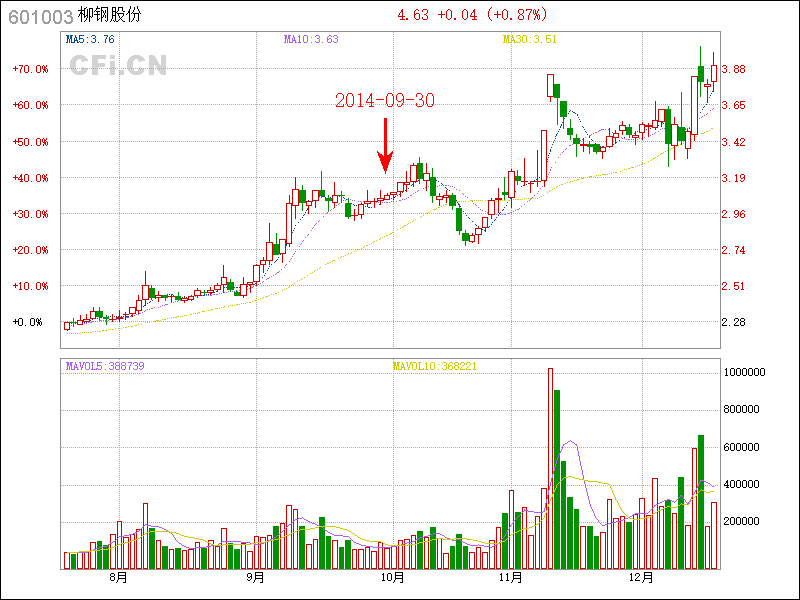
Task: Click the 10月 month label
Action: click(392, 577)
